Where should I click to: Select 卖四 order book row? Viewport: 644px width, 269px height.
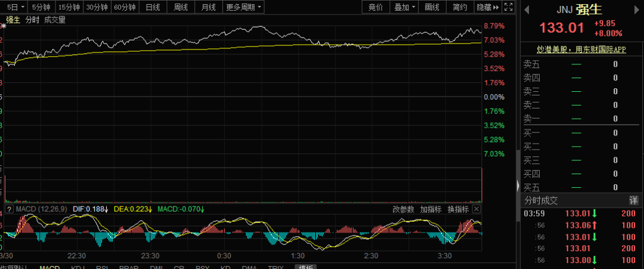pos(580,78)
